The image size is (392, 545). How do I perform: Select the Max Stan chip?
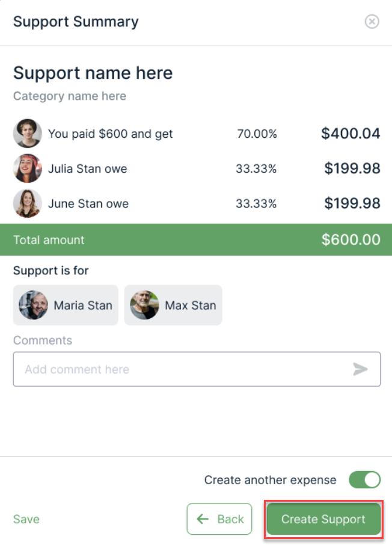(173, 305)
